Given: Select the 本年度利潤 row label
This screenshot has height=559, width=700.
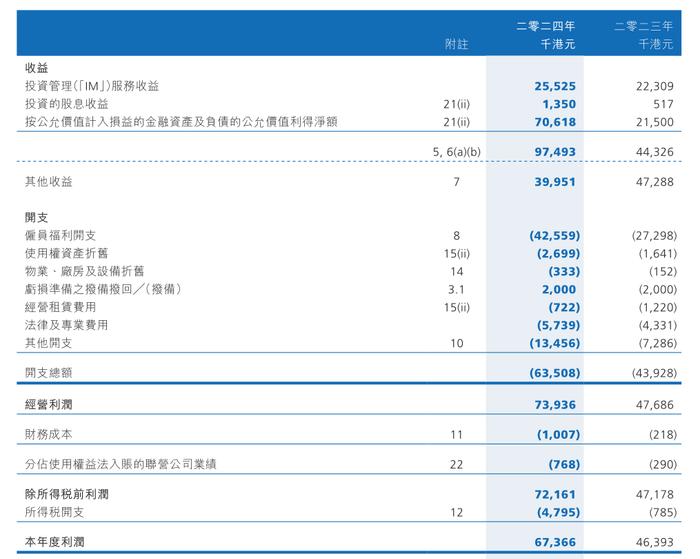Looking at the screenshot, I should [x=54, y=542].
